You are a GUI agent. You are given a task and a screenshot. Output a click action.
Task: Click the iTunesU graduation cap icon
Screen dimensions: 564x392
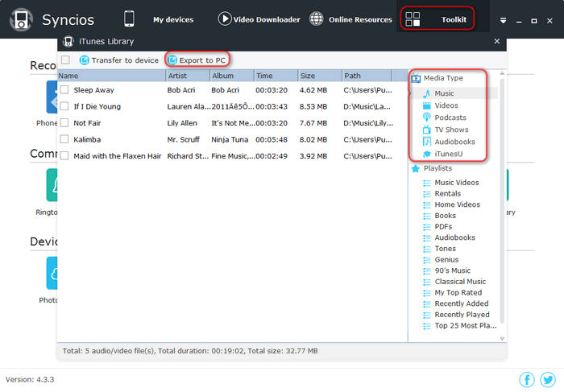(x=427, y=154)
